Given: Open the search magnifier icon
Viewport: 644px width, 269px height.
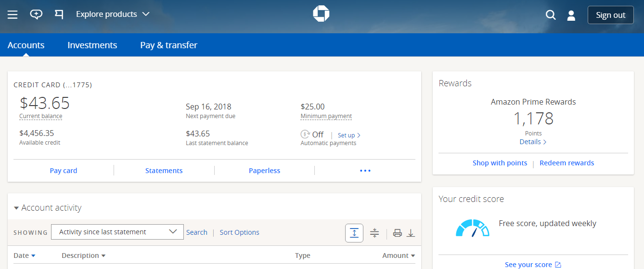Looking at the screenshot, I should 551,15.
